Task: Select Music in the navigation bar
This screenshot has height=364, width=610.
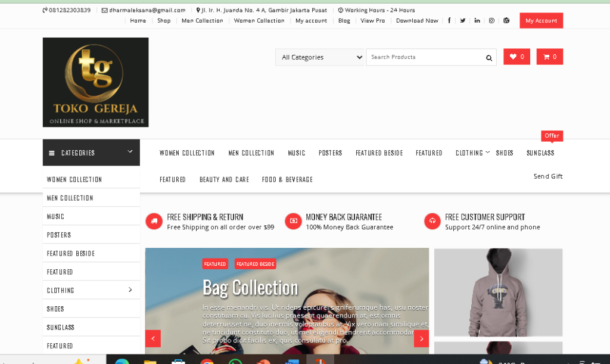Action: [296, 153]
